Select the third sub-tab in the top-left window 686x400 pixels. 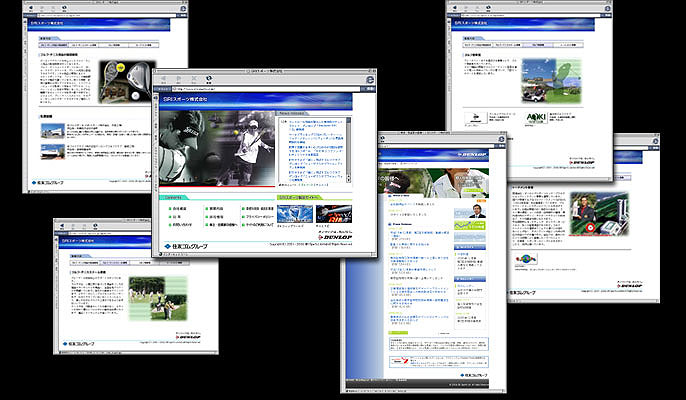pos(113,45)
